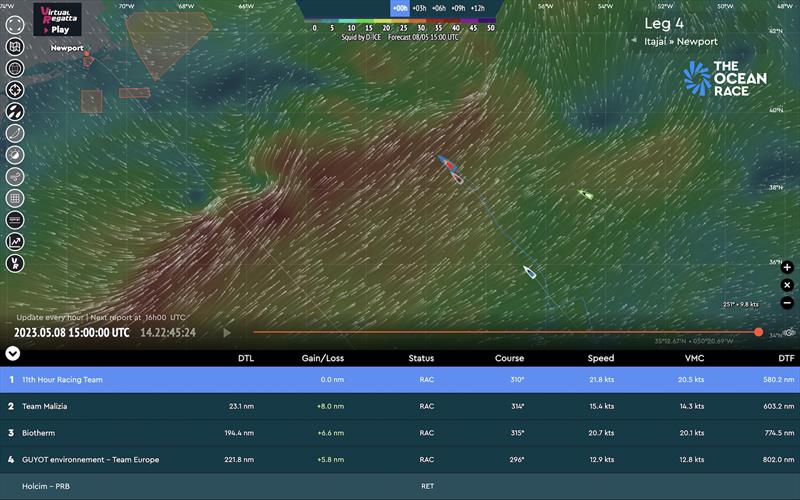Image resolution: width=800 pixels, height=500 pixels.
Task: Click the second boat marker behind the leader
Action: (x=457, y=178)
